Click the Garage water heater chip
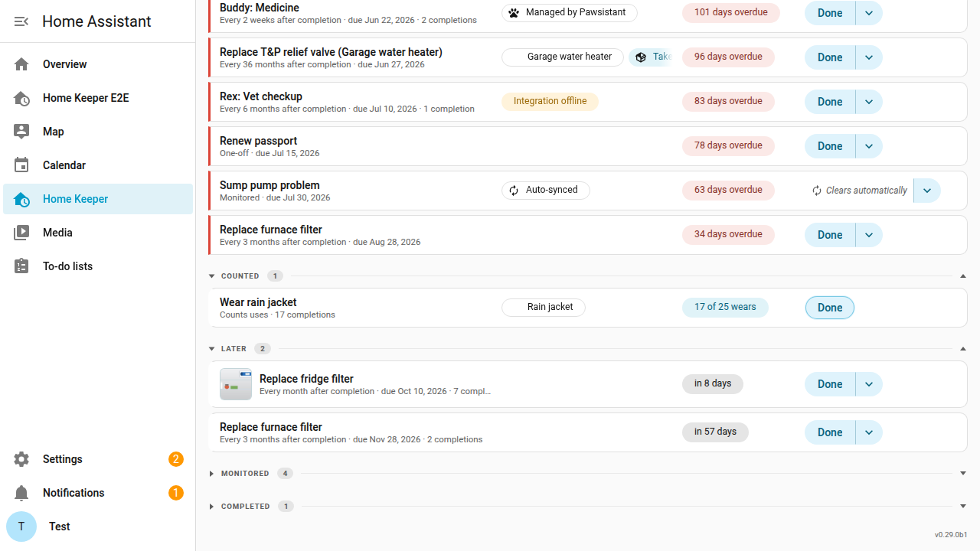This screenshot has width=980, height=551. (x=563, y=57)
